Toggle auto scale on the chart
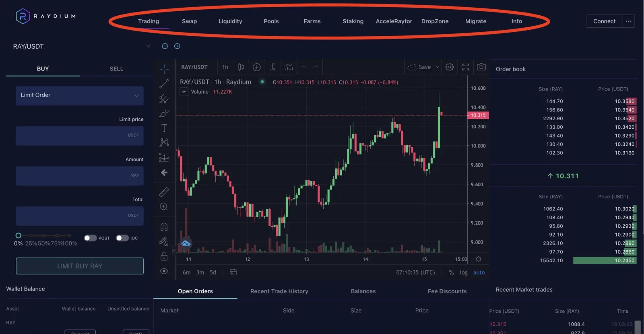 (x=479, y=272)
